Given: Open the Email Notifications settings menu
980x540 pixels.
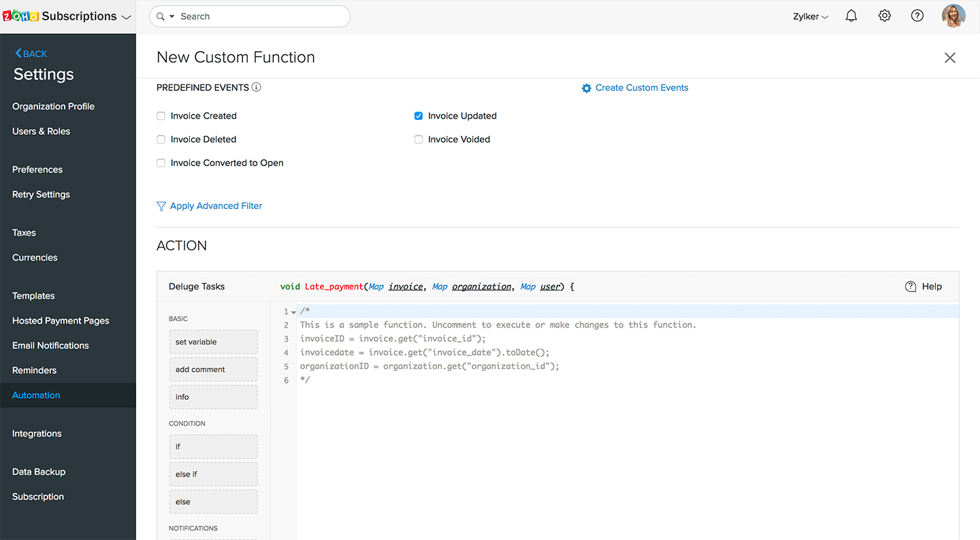Looking at the screenshot, I should [x=50, y=345].
